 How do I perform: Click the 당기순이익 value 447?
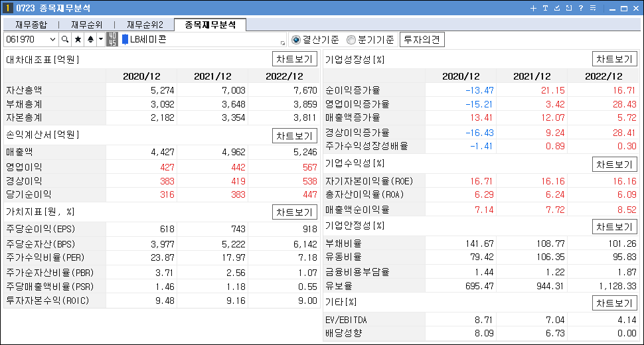click(309, 194)
